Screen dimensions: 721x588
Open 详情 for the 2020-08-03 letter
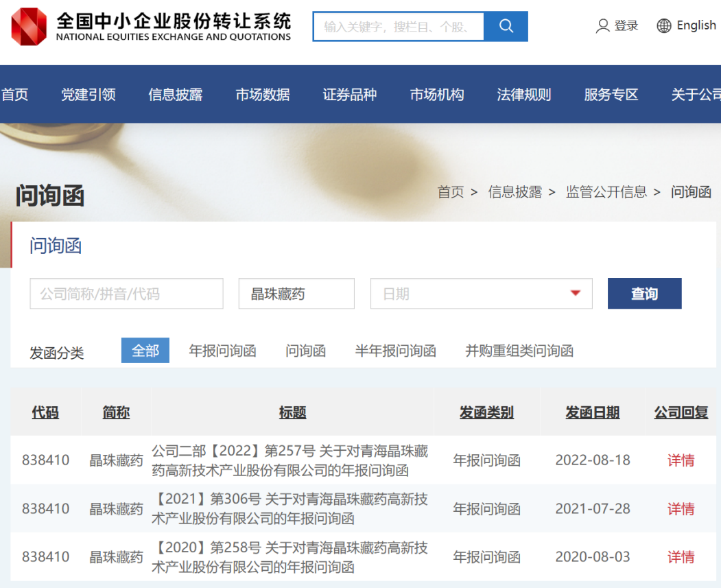(681, 557)
